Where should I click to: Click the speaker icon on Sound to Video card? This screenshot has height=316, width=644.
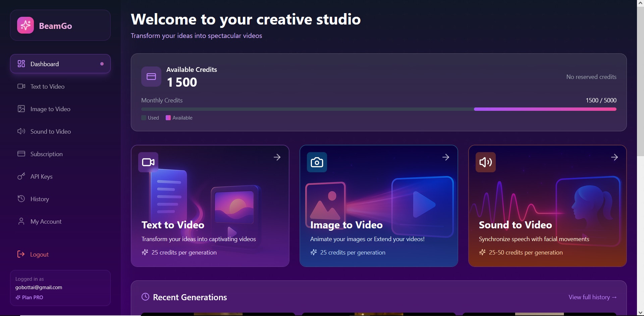point(485,162)
